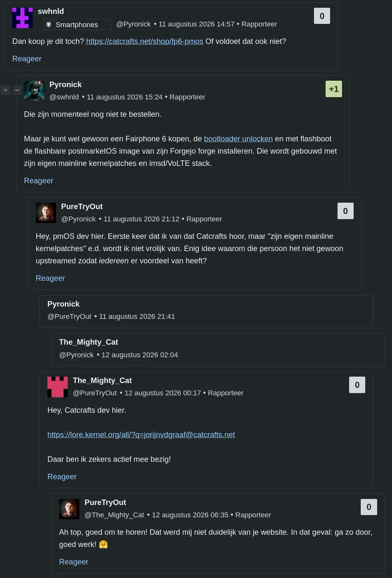Report The_Mighty_Cat's 00:17 comment via Rapporteer
Viewport: 392px width, 578px height.
(226, 393)
